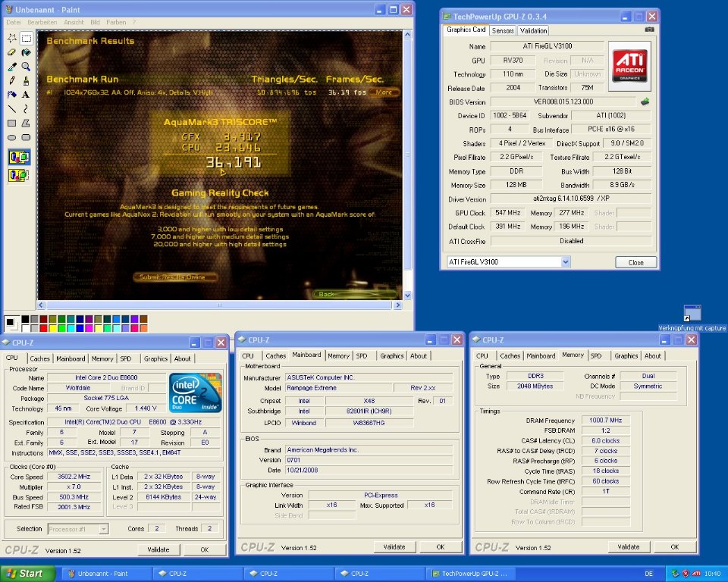The height and width of the screenshot is (582, 728).
Task: Open the Bearbeiten menu in Paint
Action: (x=42, y=22)
